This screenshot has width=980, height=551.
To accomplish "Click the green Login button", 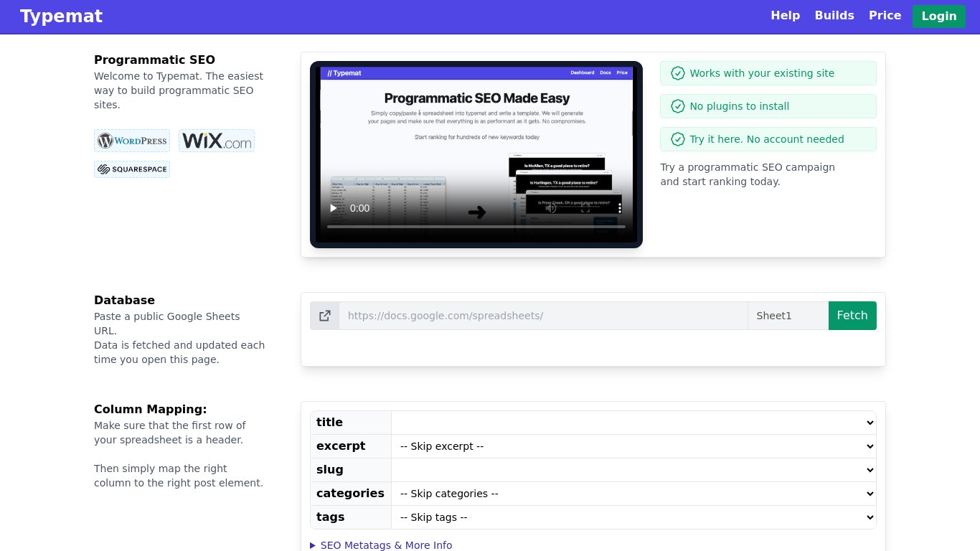I will 939,17.
